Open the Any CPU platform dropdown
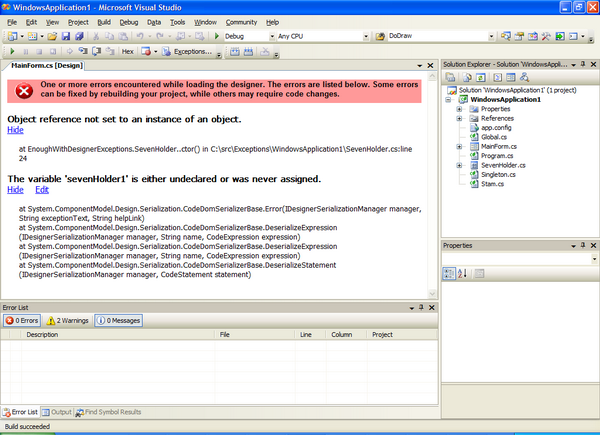The image size is (600, 435). click(x=366, y=36)
